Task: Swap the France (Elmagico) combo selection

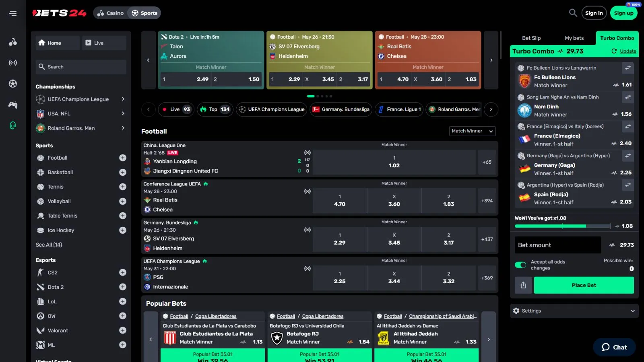Action: tap(628, 127)
